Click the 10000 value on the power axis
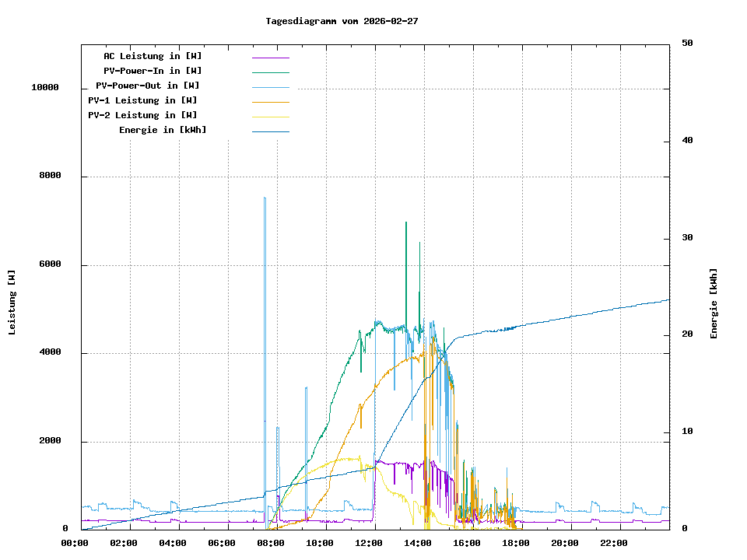Viewport: 747px width, 560px height. point(45,88)
